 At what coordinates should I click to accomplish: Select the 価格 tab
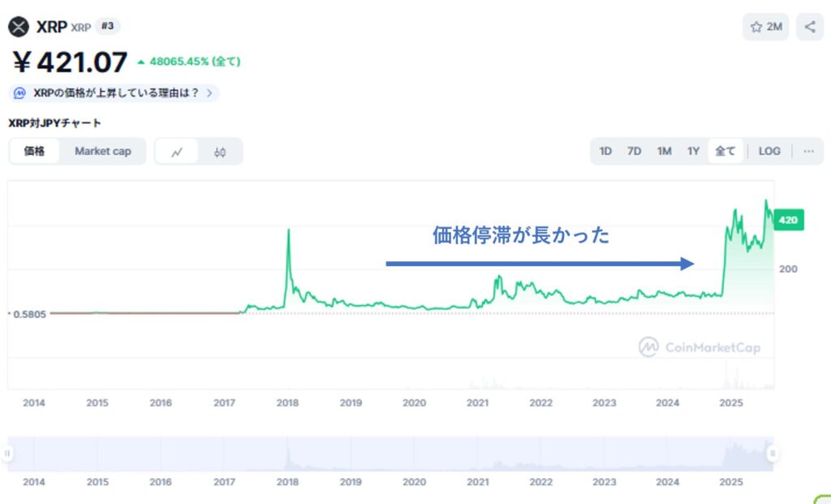coord(34,151)
